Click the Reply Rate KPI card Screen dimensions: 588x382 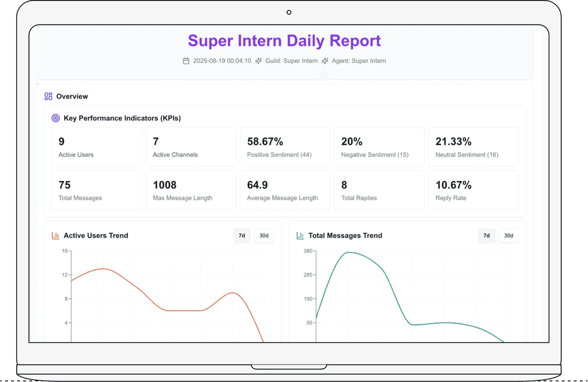[473, 190]
